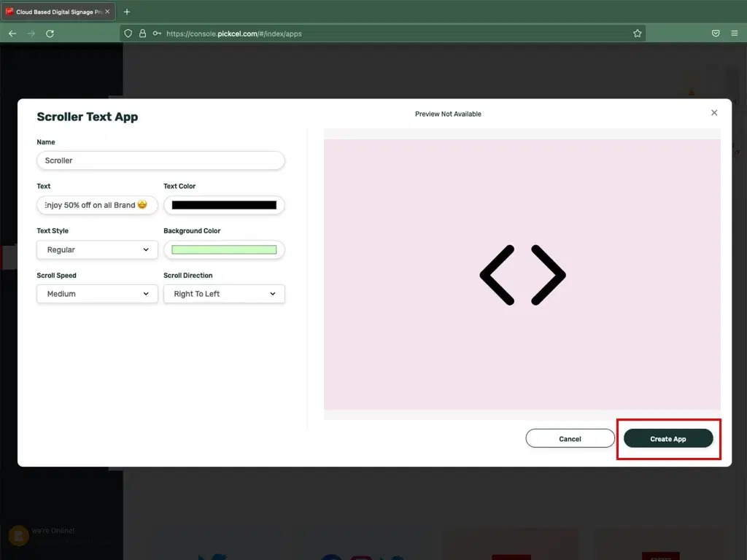
Task: Open the Text Style dropdown
Action: 96,249
